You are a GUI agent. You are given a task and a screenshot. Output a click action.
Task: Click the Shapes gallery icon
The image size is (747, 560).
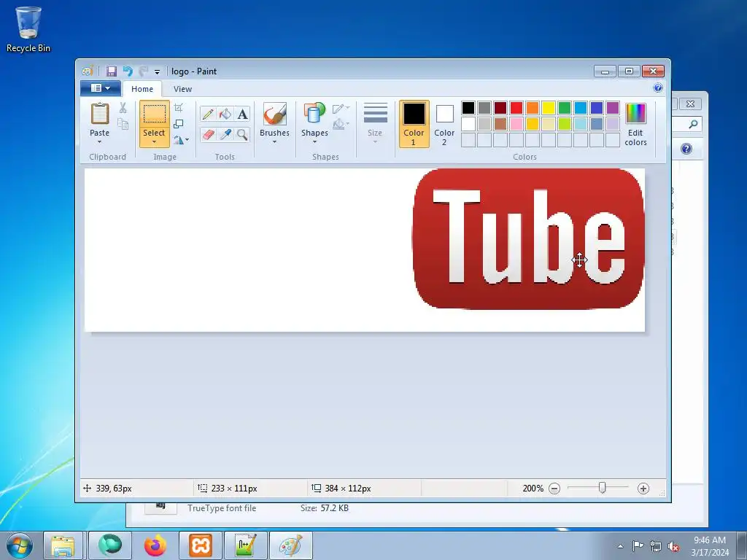coord(314,114)
